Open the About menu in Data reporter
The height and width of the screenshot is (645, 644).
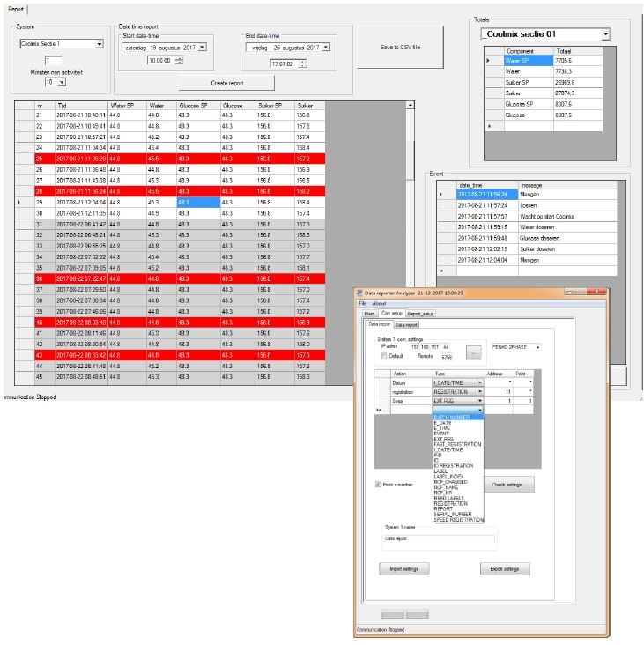379,304
